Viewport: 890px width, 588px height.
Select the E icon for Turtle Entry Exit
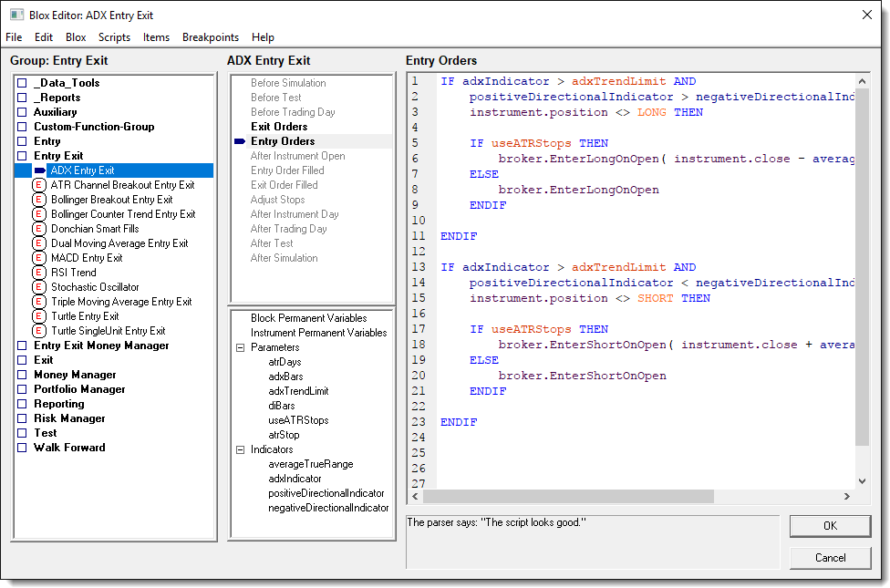click(39, 316)
